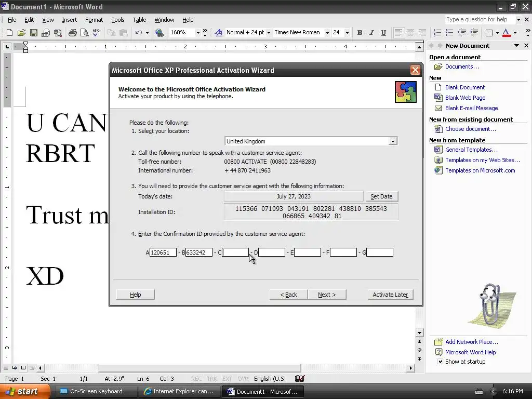Center the text alignment
The width and height of the screenshot is (532, 399).
410,33
